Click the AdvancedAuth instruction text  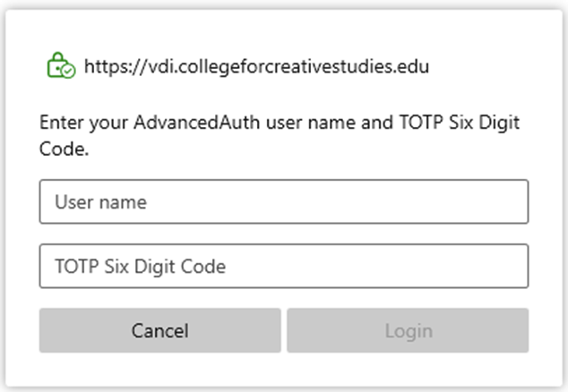tap(280, 136)
